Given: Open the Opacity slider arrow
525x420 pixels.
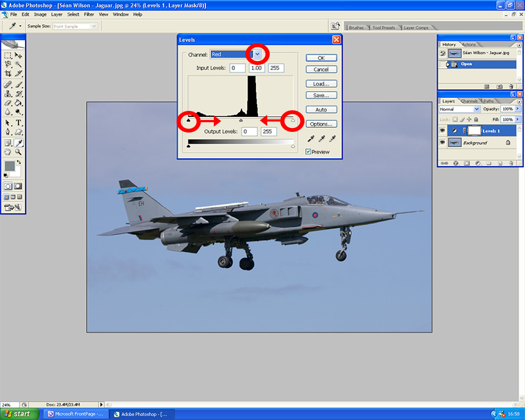Looking at the screenshot, I should point(518,109).
